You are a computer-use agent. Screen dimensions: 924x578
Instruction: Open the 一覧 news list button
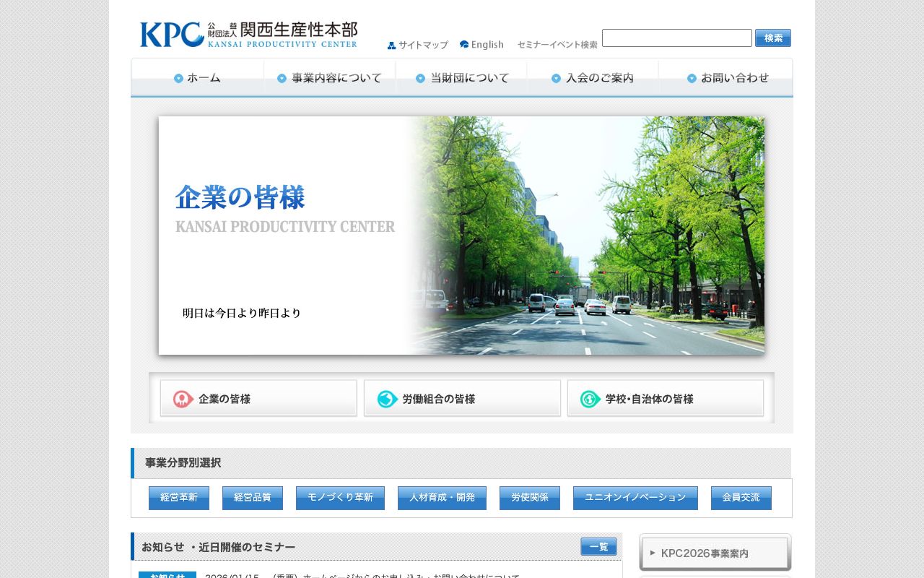[598, 547]
